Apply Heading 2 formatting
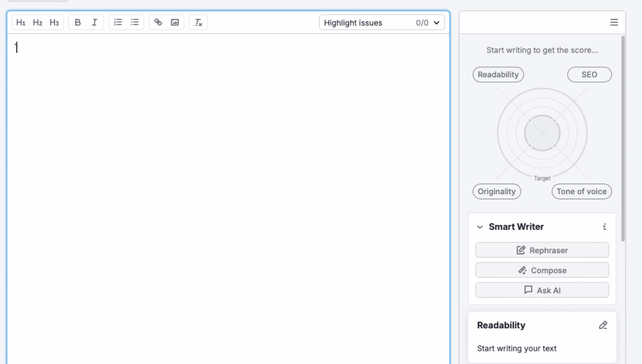The height and width of the screenshot is (364, 642). 38,23
